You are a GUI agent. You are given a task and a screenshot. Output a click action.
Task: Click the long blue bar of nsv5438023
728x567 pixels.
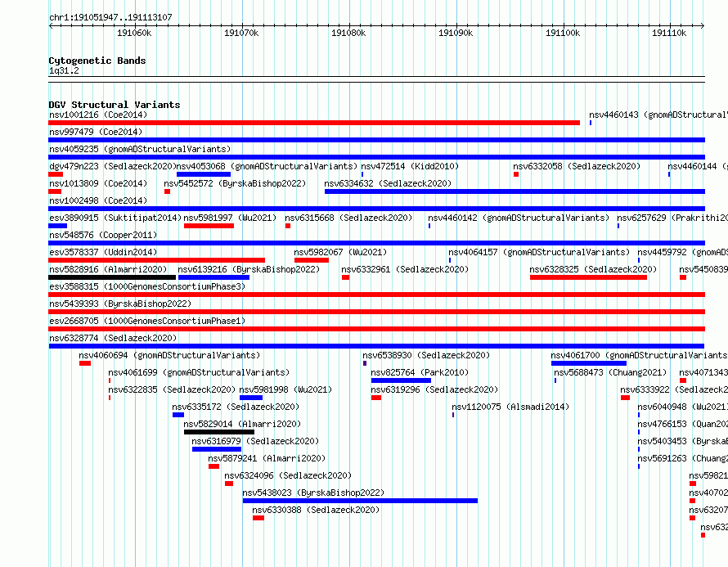click(360, 501)
